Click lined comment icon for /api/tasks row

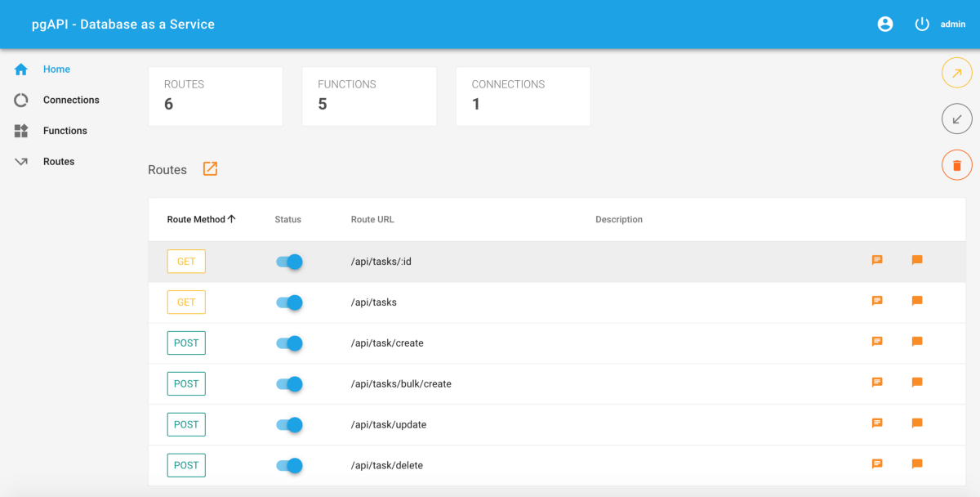(x=877, y=301)
